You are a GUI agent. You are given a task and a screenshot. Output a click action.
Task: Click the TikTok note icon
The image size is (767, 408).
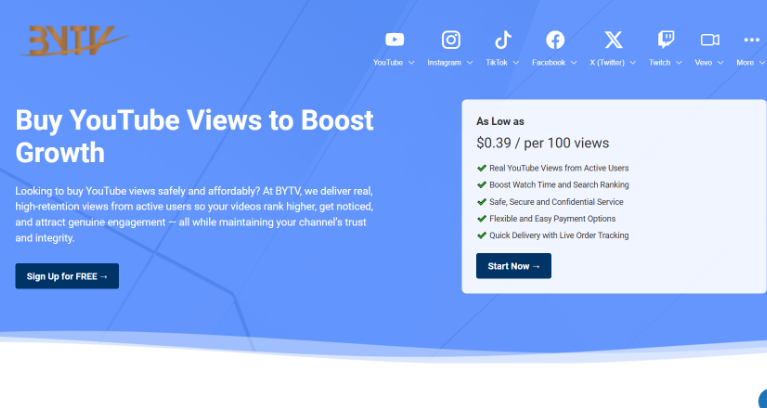(502, 40)
